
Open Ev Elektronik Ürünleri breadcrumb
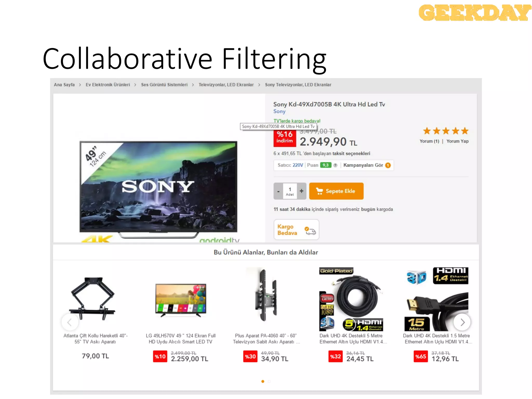[x=108, y=85]
